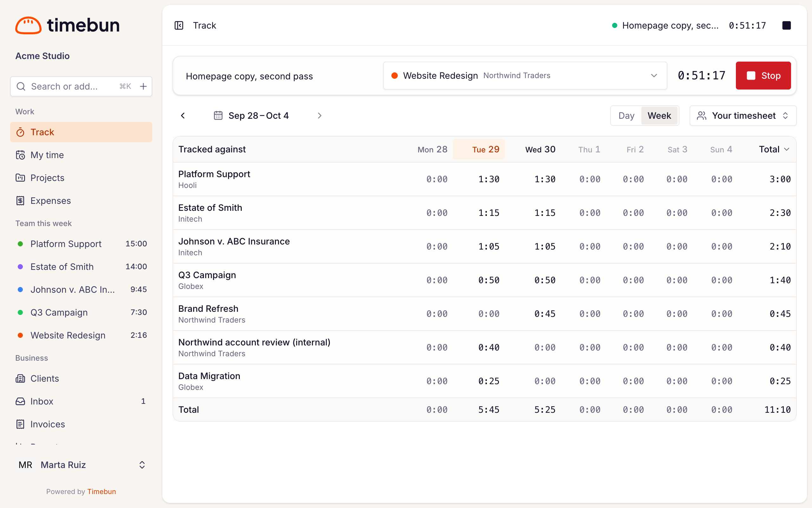This screenshot has width=812, height=508.
Task: Open the calendar date picker icon
Action: coord(218,116)
